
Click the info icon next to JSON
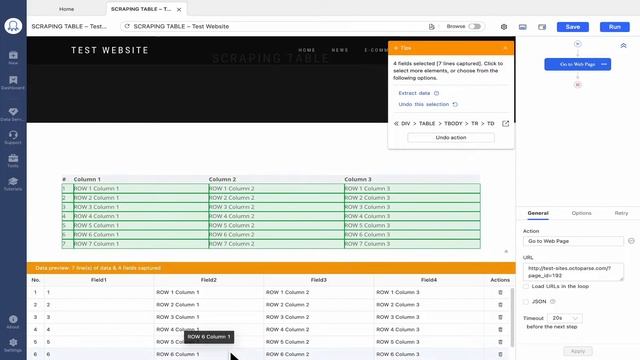click(553, 302)
